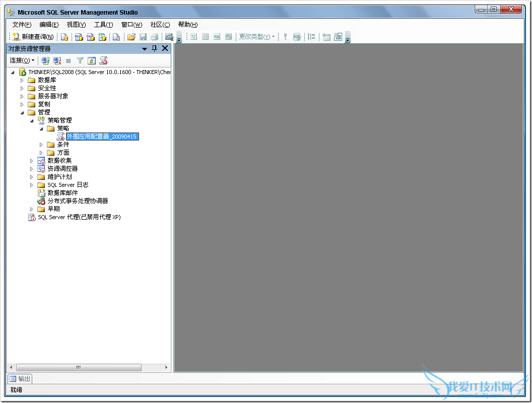Close the 对象资源管理器 panel
The width and height of the screenshot is (532, 403).
pyautogui.click(x=165, y=48)
